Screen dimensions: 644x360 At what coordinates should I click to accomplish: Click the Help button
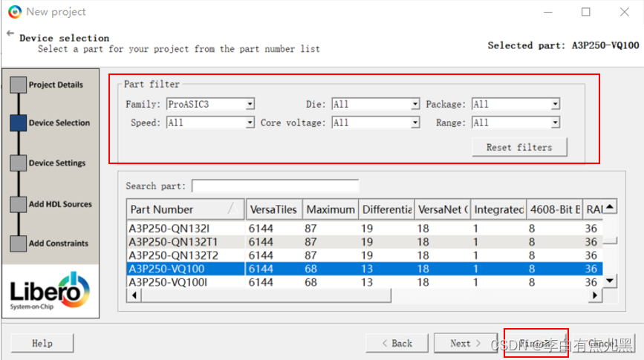(x=42, y=343)
